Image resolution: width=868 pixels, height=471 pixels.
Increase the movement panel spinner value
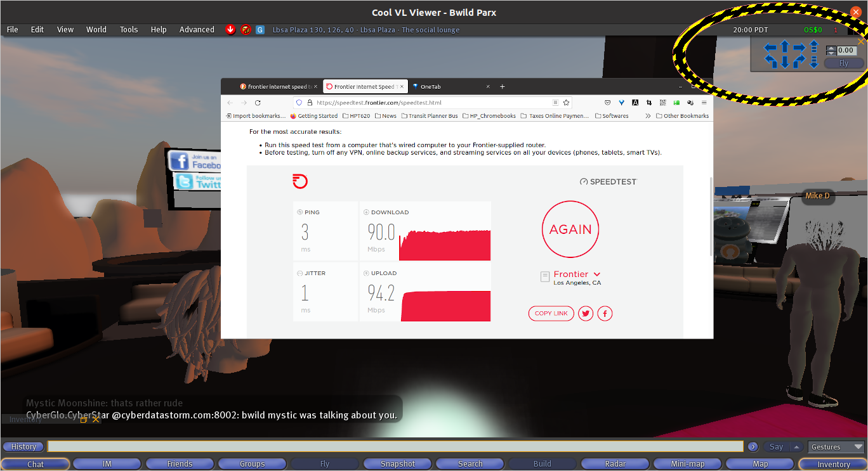[831, 48]
